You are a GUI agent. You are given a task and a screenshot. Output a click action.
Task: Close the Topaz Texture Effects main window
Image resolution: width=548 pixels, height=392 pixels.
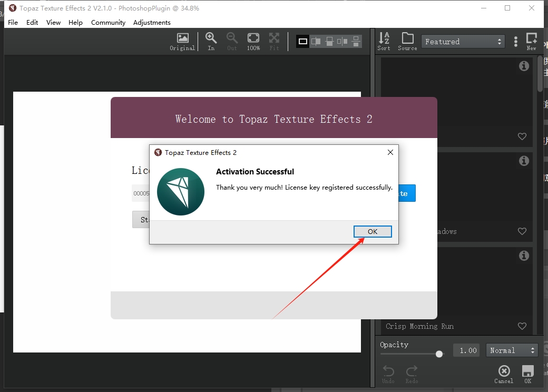(532, 8)
